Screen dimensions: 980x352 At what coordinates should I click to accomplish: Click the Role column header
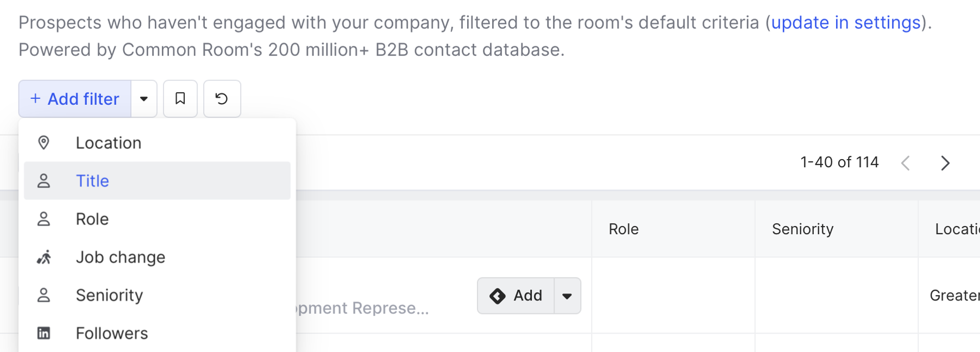click(623, 229)
